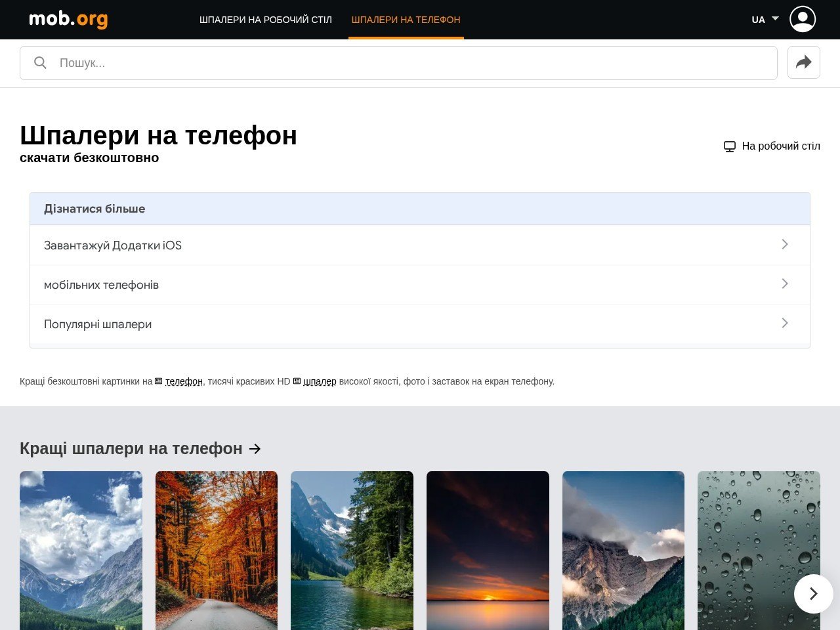Follow the underlined телефон link
This screenshot has width=840, height=630.
point(184,381)
